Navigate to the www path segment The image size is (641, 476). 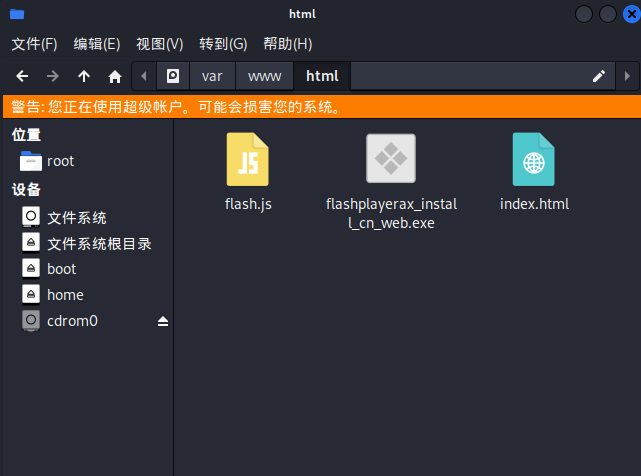264,76
